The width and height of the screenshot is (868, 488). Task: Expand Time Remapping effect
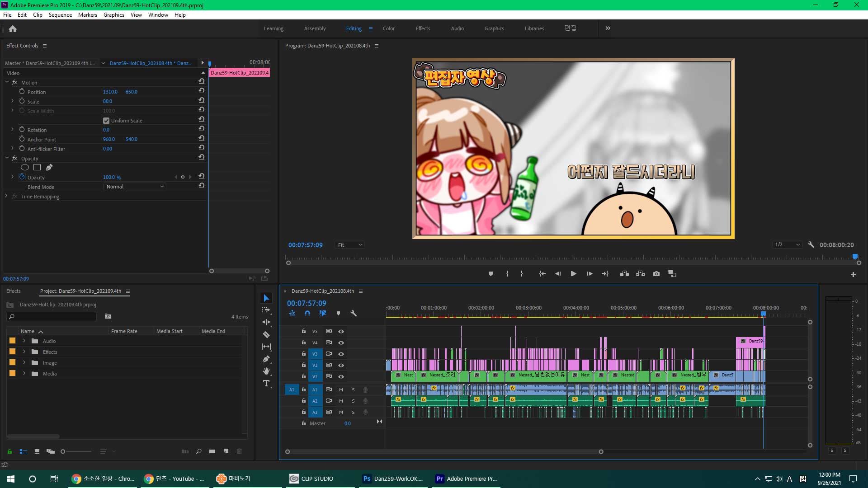(x=6, y=196)
